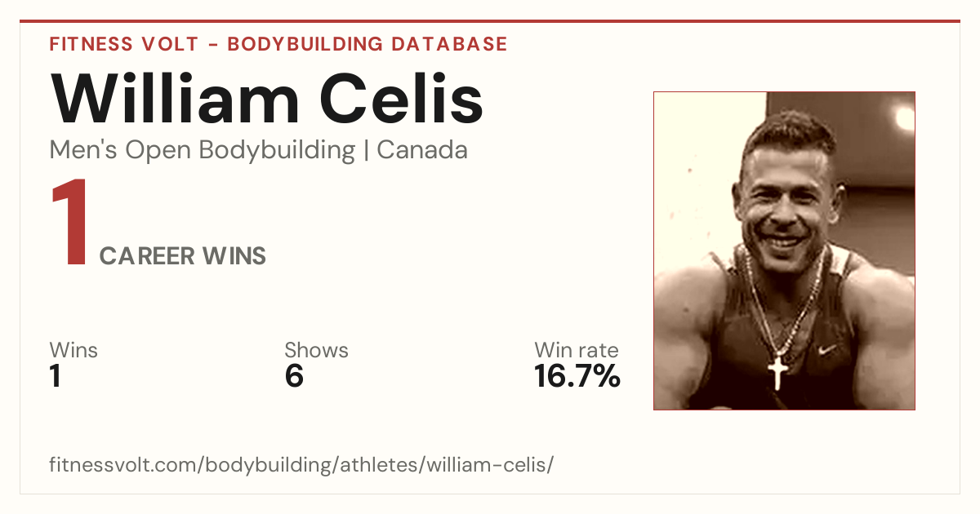Select the William Celis name heading
980x514 pixels.
[267, 98]
